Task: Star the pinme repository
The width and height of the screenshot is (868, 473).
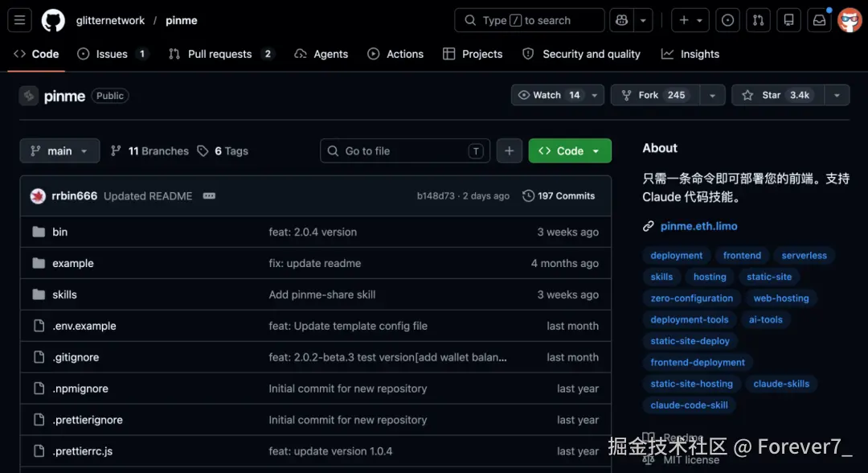Action: pyautogui.click(x=778, y=95)
